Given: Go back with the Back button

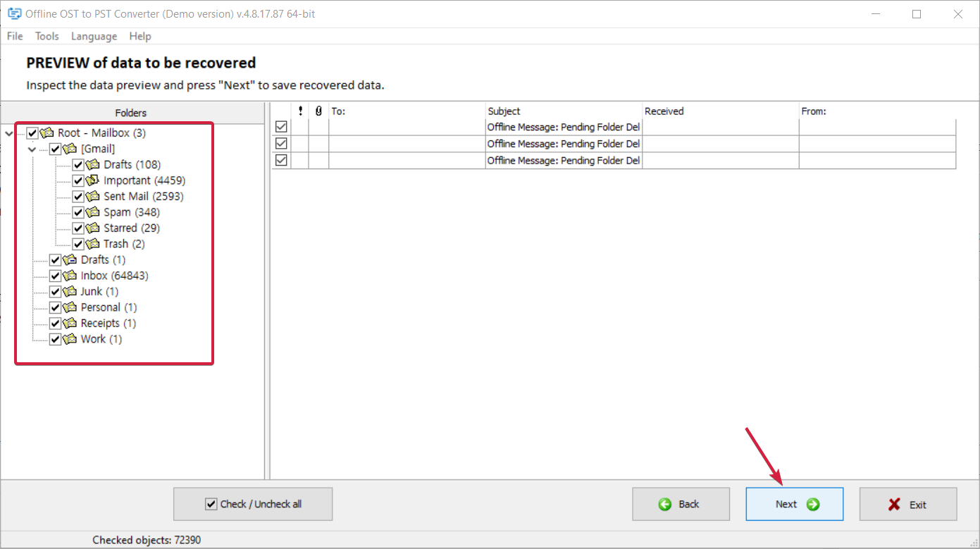Looking at the screenshot, I should pos(681,504).
